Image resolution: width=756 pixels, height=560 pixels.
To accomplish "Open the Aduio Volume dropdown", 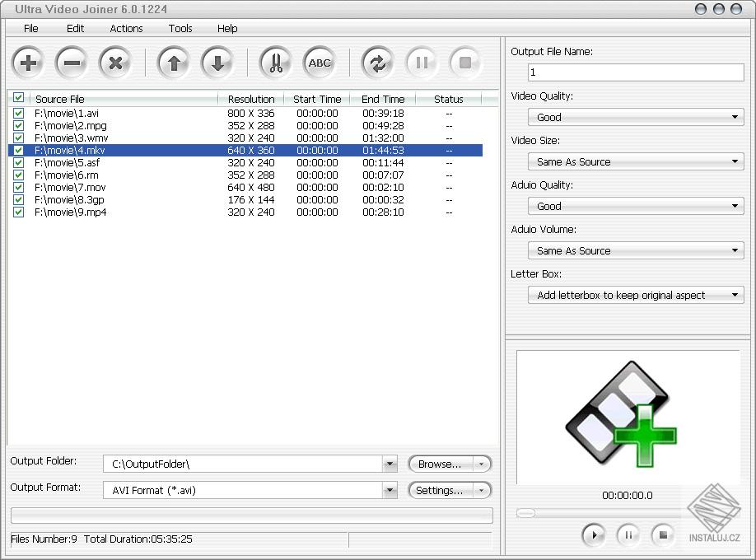I will click(636, 250).
